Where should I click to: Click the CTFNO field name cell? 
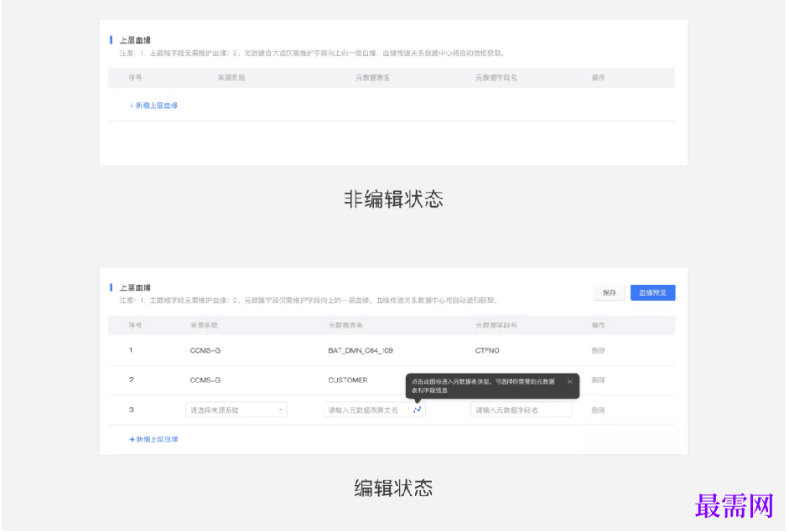pyautogui.click(x=487, y=350)
